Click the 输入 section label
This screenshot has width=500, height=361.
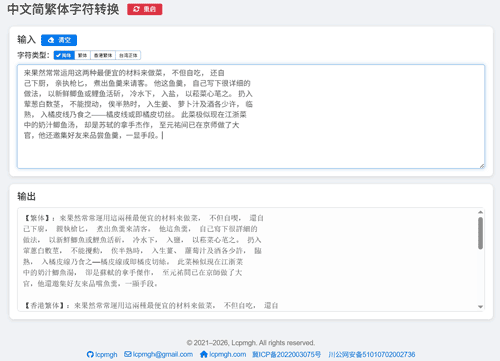point(26,40)
